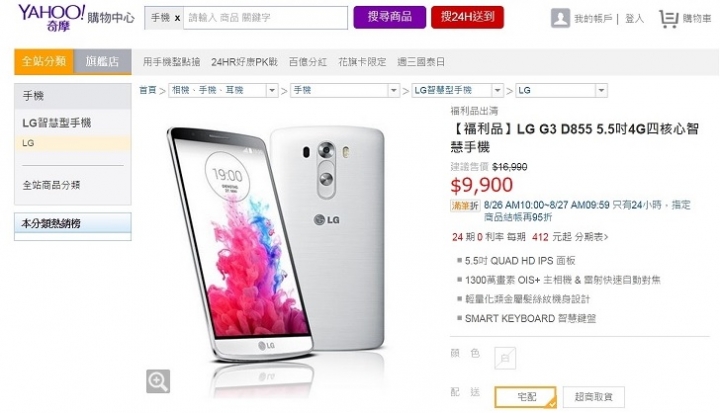Open the 全站分類 tab
Screen dimensions: 720x413
pos(44,61)
